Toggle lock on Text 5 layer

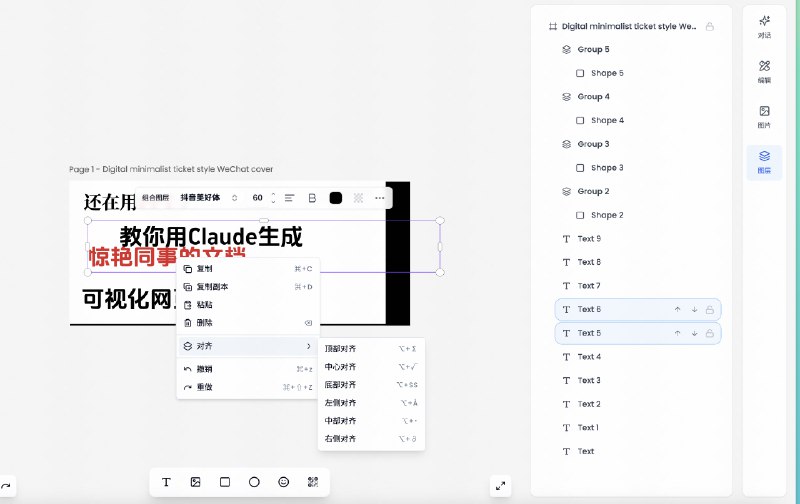(710, 333)
